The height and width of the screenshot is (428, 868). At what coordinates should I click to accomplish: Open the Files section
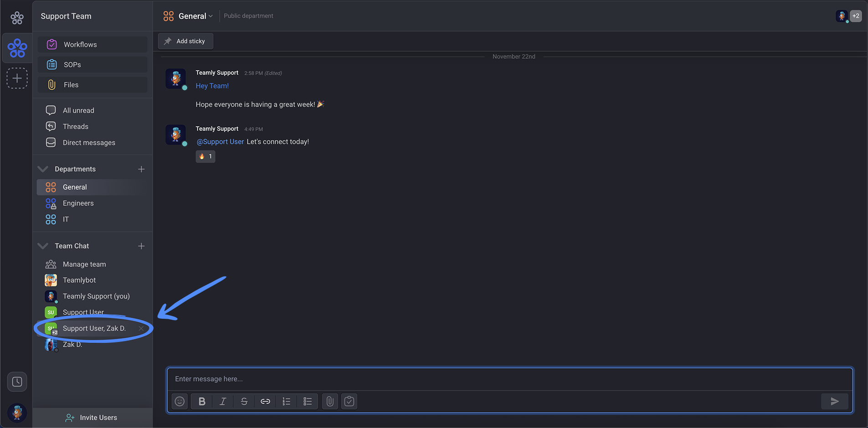pos(92,85)
